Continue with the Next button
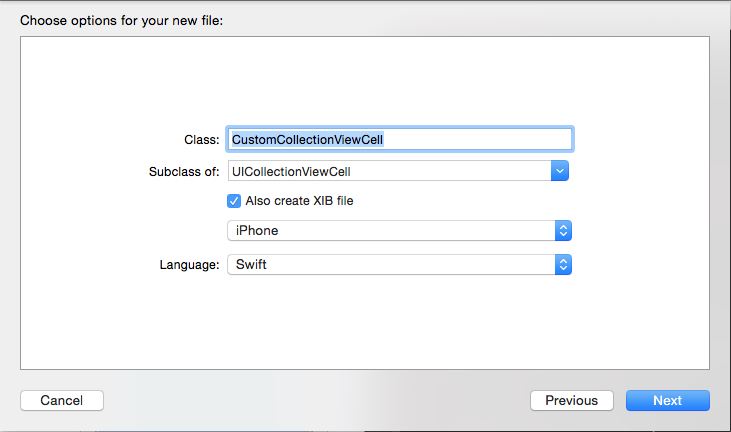Image resolution: width=731 pixels, height=432 pixels. (x=668, y=400)
